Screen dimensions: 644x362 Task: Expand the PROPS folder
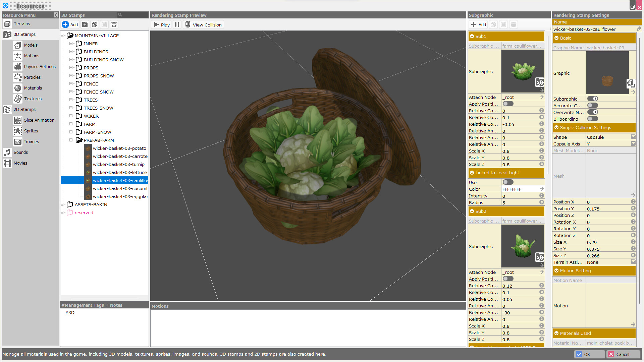[71, 67]
